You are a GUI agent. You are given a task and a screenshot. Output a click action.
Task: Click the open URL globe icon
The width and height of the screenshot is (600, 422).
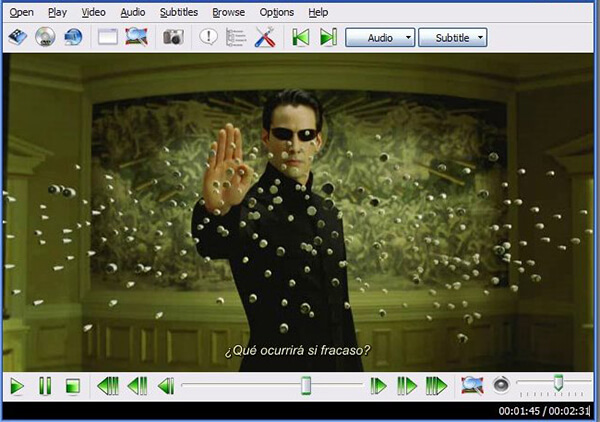point(73,37)
